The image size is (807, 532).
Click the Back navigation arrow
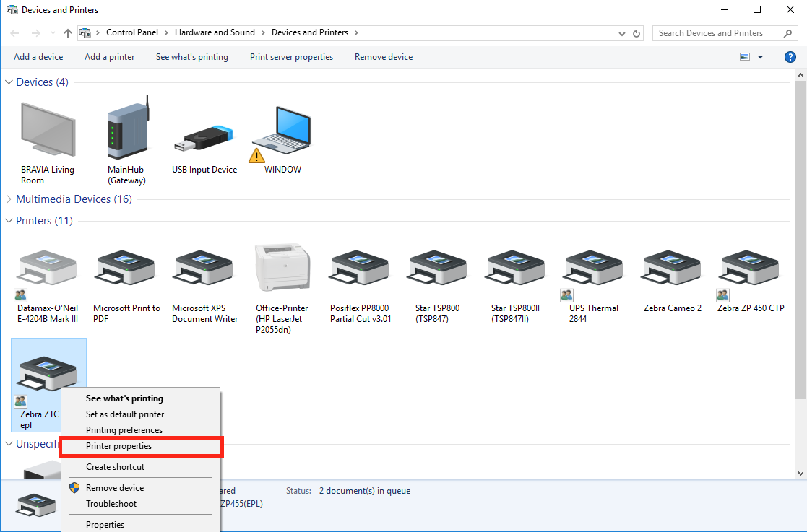pyautogui.click(x=14, y=33)
